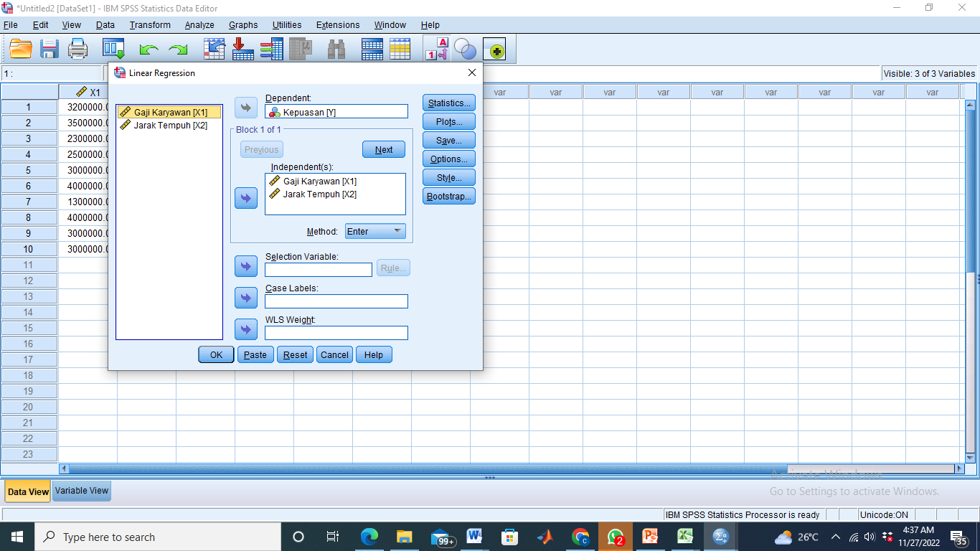Image resolution: width=980 pixels, height=551 pixels.
Task: Open the Method dropdown showing Enter
Action: point(375,231)
